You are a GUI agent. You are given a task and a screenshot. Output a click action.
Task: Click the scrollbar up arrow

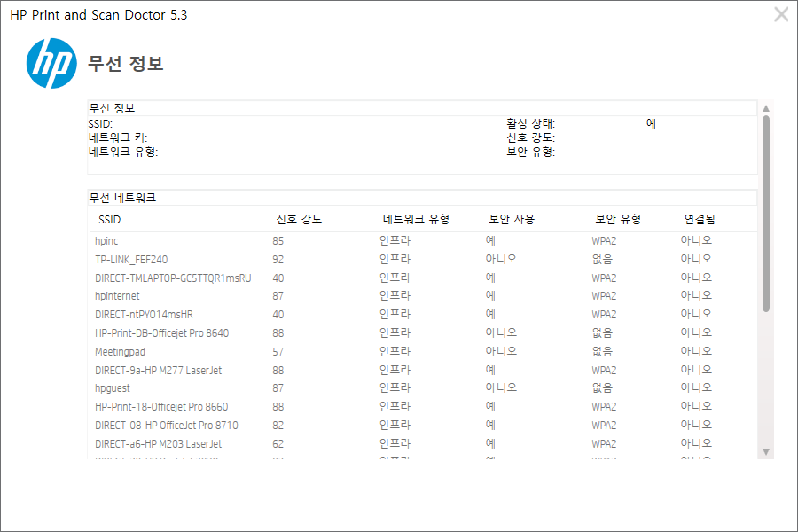pos(766,108)
